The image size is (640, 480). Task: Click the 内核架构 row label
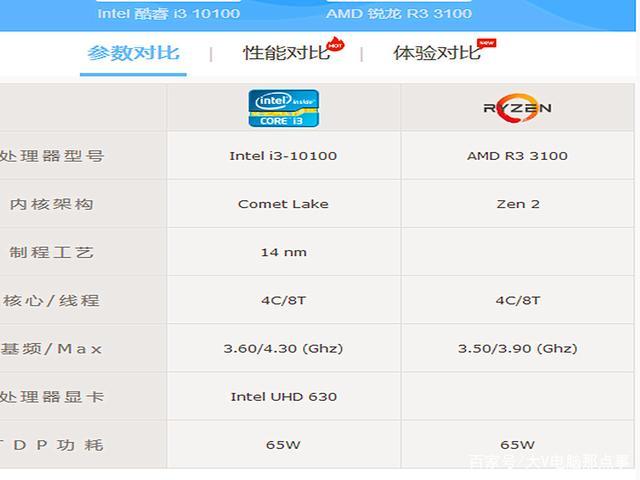(x=52, y=204)
